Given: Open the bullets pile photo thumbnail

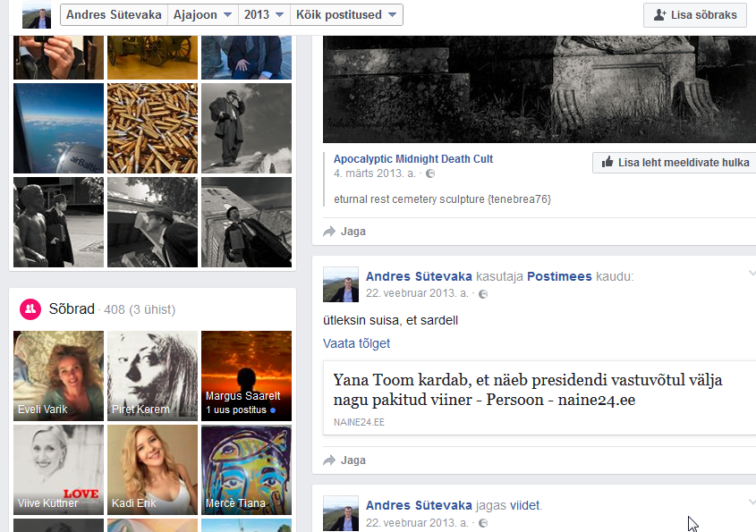Looking at the screenshot, I should tap(152, 128).
